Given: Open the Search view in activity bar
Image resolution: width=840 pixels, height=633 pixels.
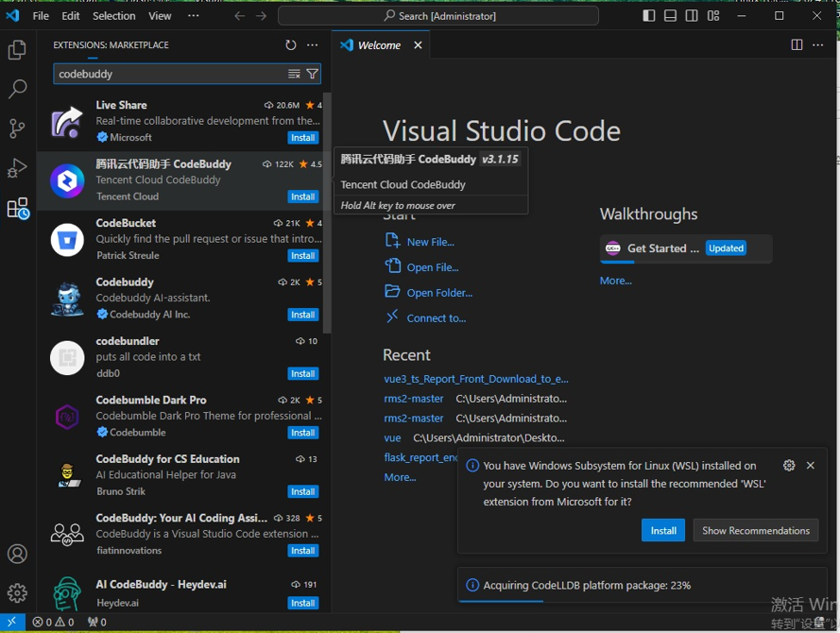Looking at the screenshot, I should (x=17, y=89).
